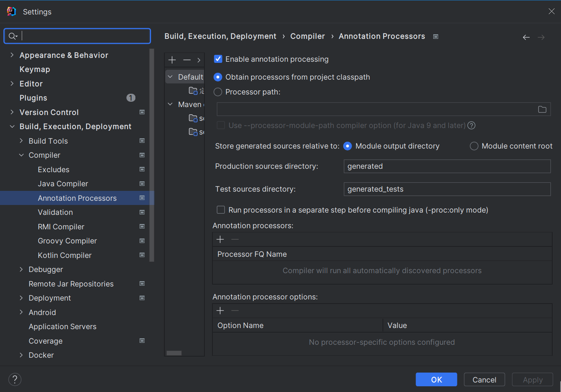Expand the Debugger settings node

[21, 269]
